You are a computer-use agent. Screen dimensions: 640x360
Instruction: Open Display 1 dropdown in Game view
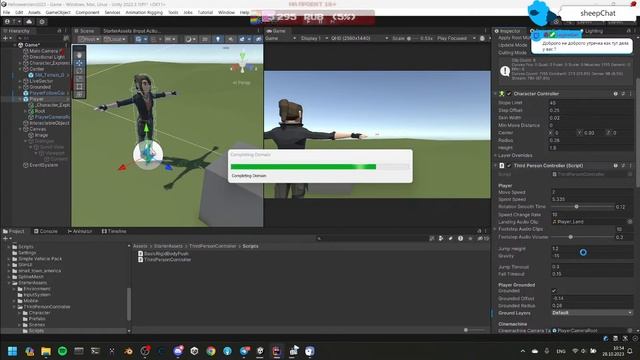314,38
